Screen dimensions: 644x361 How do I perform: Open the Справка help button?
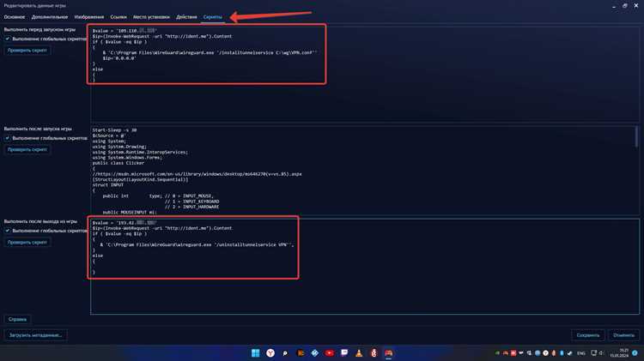pyautogui.click(x=17, y=319)
